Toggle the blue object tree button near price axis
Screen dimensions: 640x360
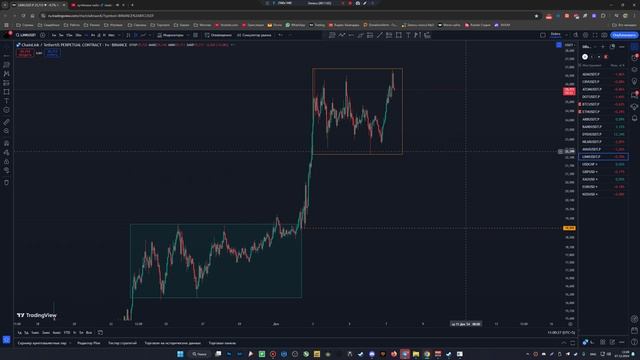[559, 45]
